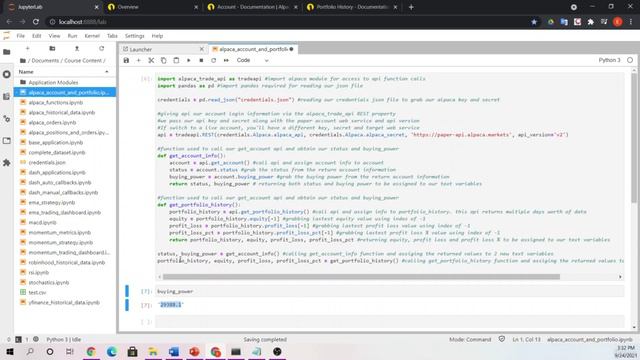Viewport: 640px width, 360px height.
Task: Open a new browser tab
Action: click(x=411, y=7)
